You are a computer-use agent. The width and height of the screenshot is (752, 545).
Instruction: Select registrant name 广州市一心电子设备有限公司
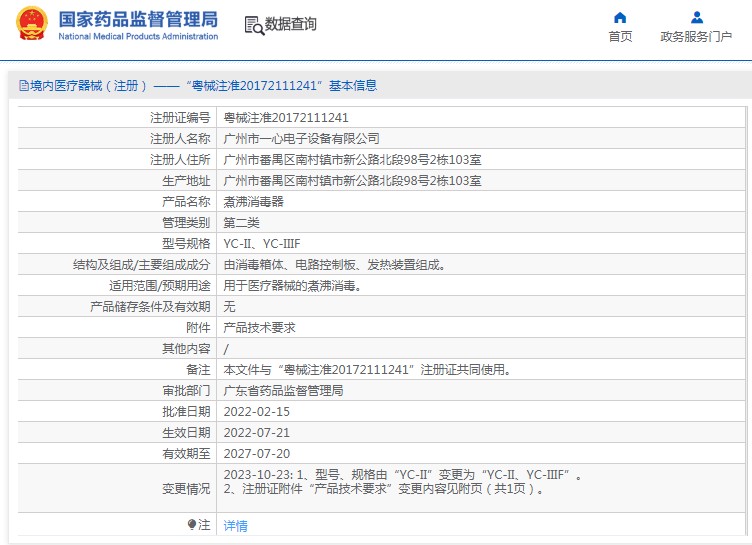(x=301, y=139)
